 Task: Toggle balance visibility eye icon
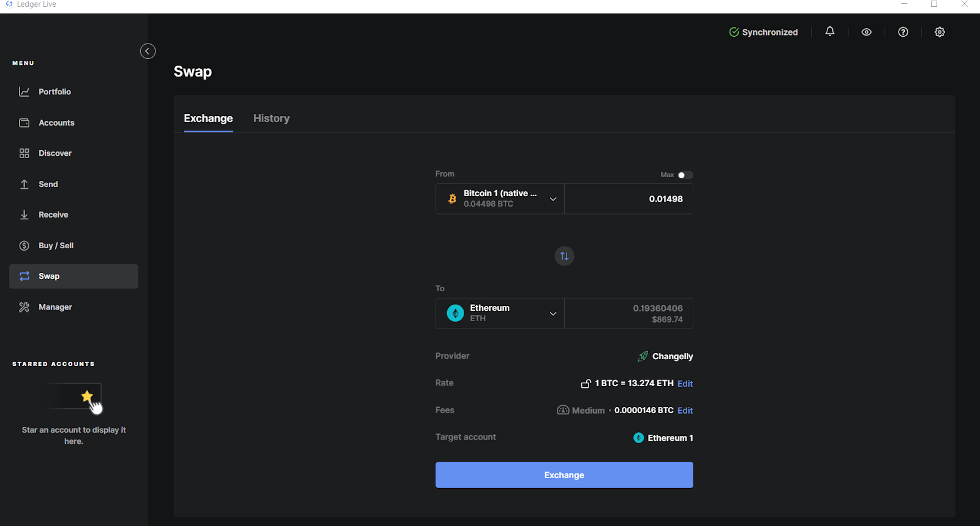tap(866, 32)
